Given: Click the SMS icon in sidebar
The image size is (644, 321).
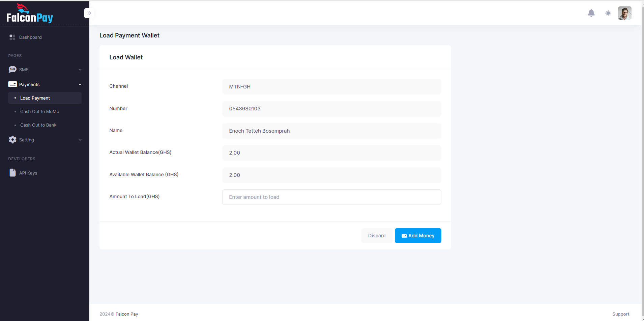Looking at the screenshot, I should [x=12, y=69].
